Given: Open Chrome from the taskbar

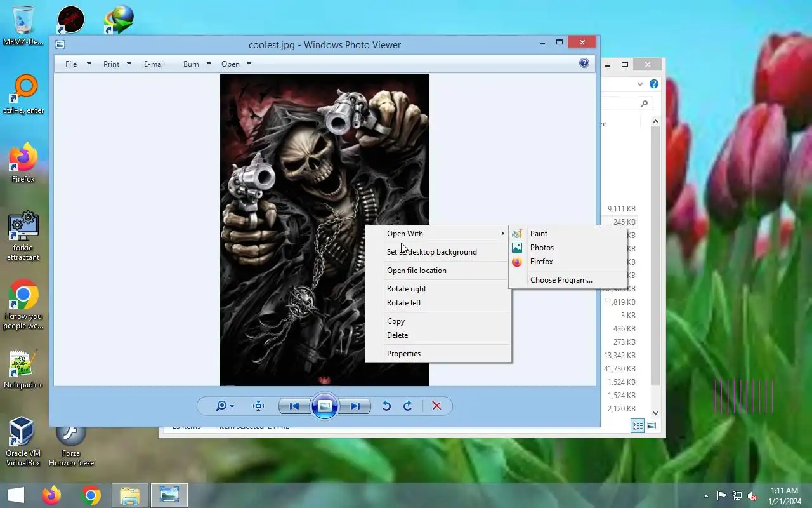Looking at the screenshot, I should tap(91, 495).
